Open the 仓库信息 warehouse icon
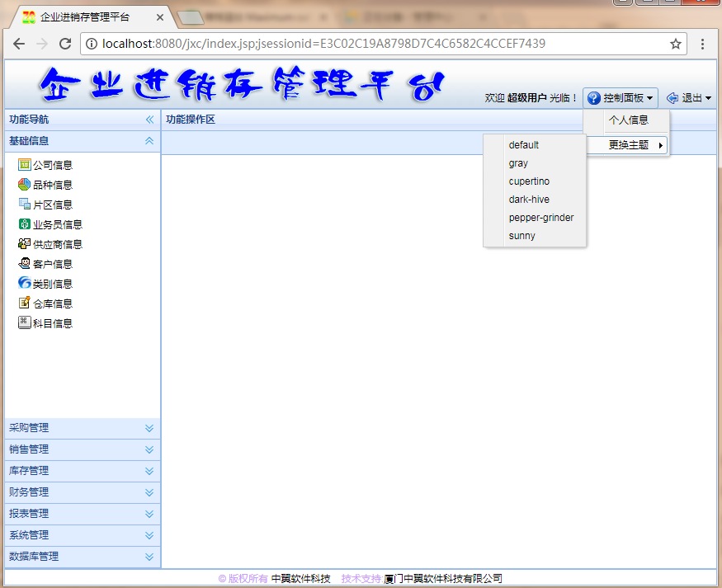Screen dimensions: 722x588 click(25, 303)
